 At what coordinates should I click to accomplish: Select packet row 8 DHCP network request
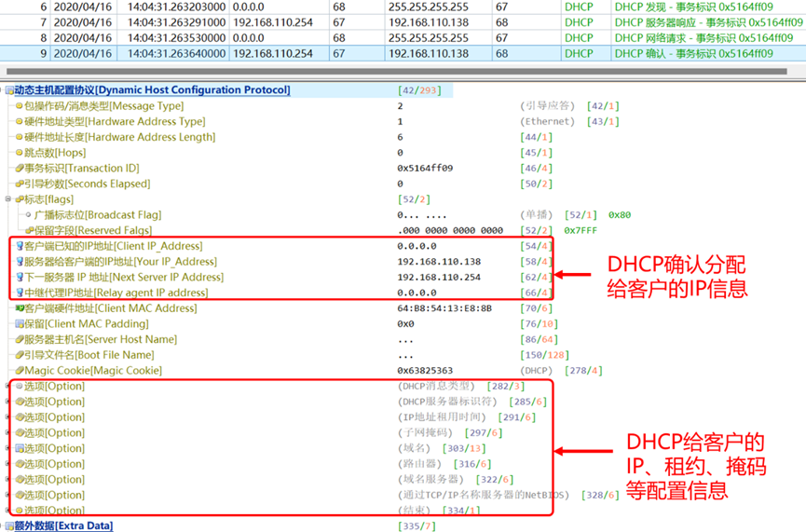(x=403, y=38)
